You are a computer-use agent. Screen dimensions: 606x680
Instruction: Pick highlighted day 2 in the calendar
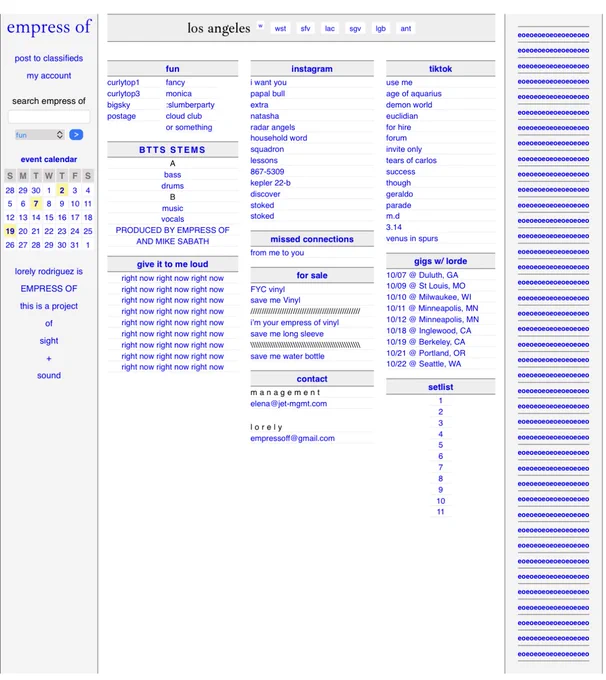[62, 190]
